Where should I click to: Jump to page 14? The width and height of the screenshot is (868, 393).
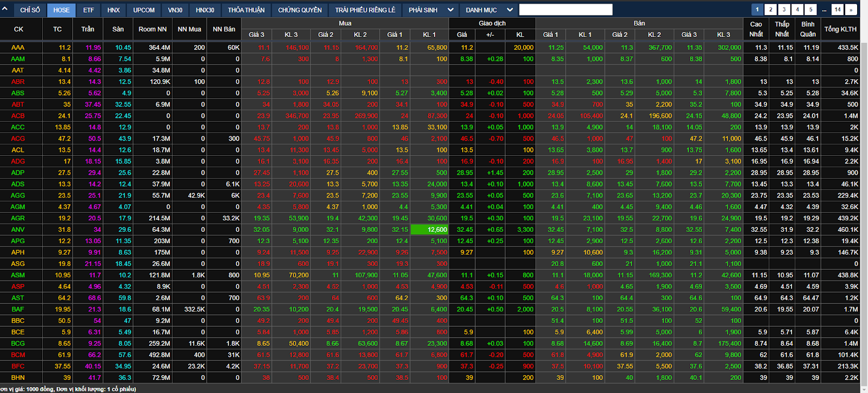click(x=838, y=9)
